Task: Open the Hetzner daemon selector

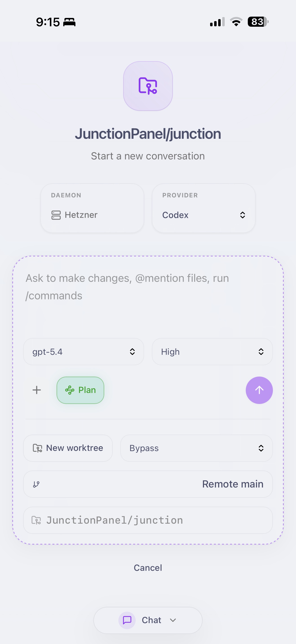Action: tap(92, 208)
